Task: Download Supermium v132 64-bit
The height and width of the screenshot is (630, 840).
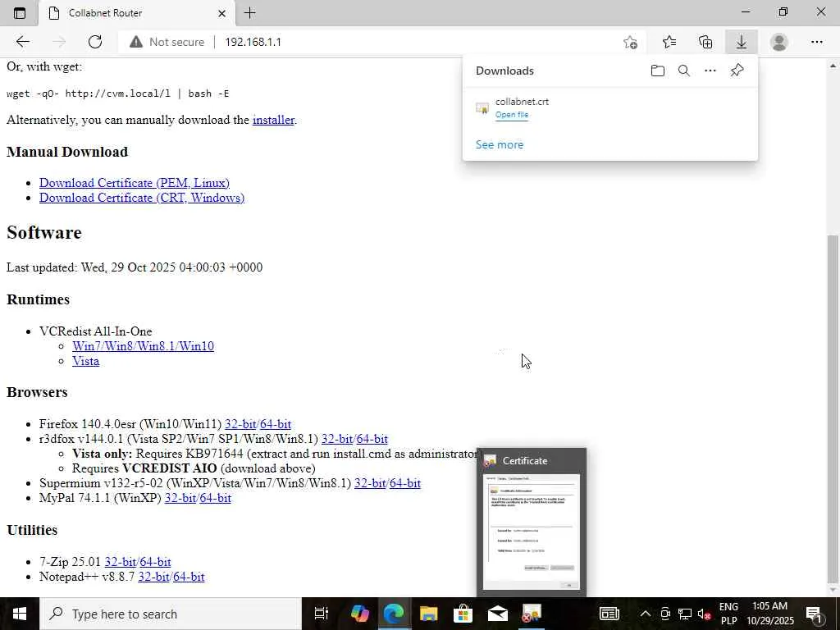Action: 405,483
